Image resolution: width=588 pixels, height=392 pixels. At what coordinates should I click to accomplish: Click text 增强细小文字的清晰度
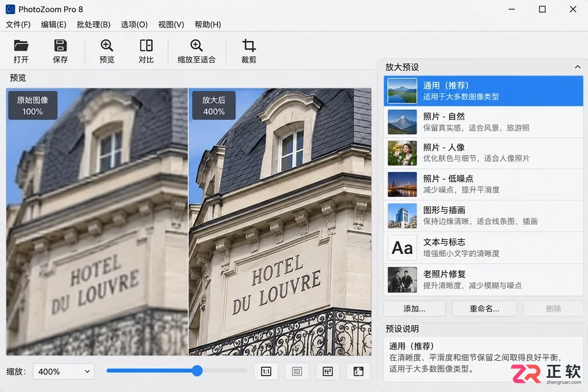click(462, 253)
